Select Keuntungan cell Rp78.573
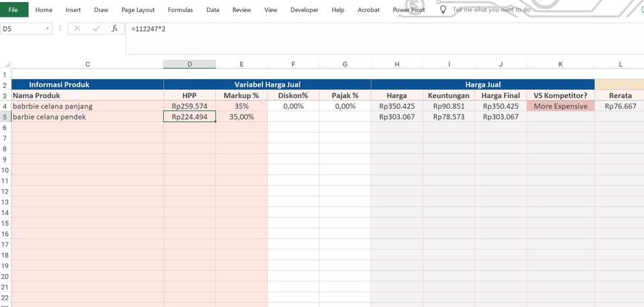Image resolution: width=644 pixels, height=307 pixels. pyautogui.click(x=449, y=117)
